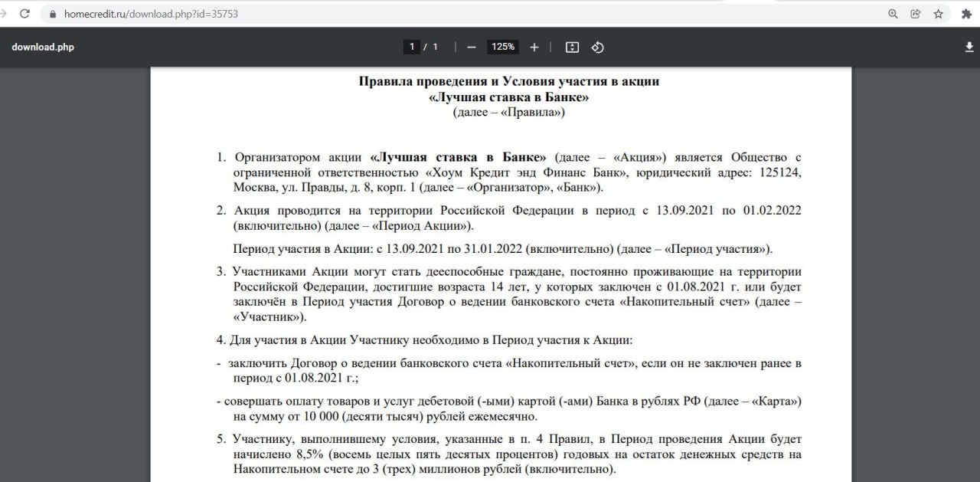
Task: Click the share page icon in the address bar
Action: click(x=915, y=14)
